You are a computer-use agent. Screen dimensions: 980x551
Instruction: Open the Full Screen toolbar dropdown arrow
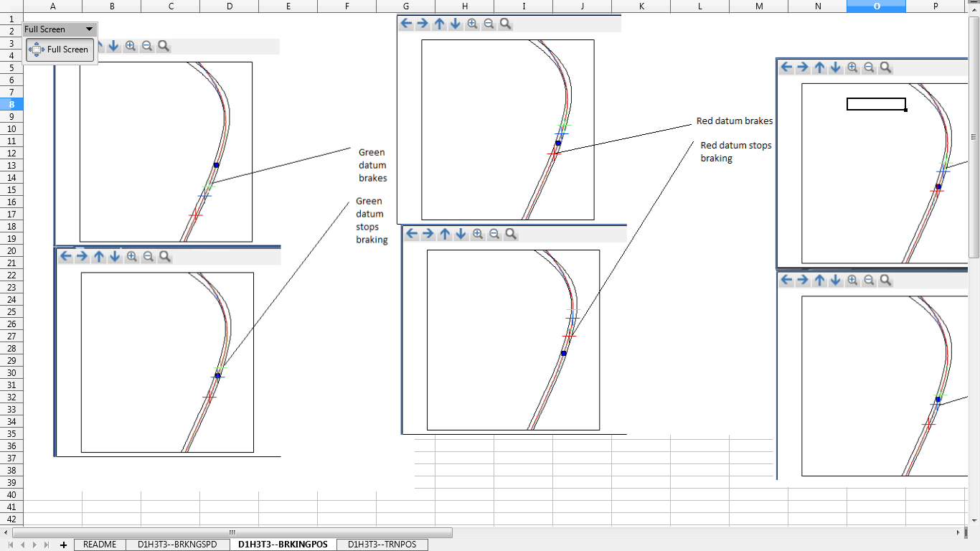pyautogui.click(x=89, y=29)
